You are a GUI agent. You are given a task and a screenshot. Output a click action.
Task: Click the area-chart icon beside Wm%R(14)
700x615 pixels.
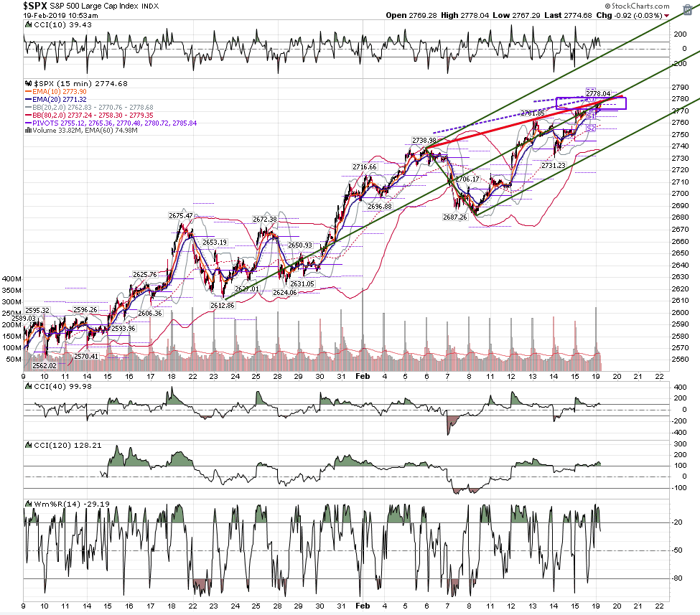point(28,504)
